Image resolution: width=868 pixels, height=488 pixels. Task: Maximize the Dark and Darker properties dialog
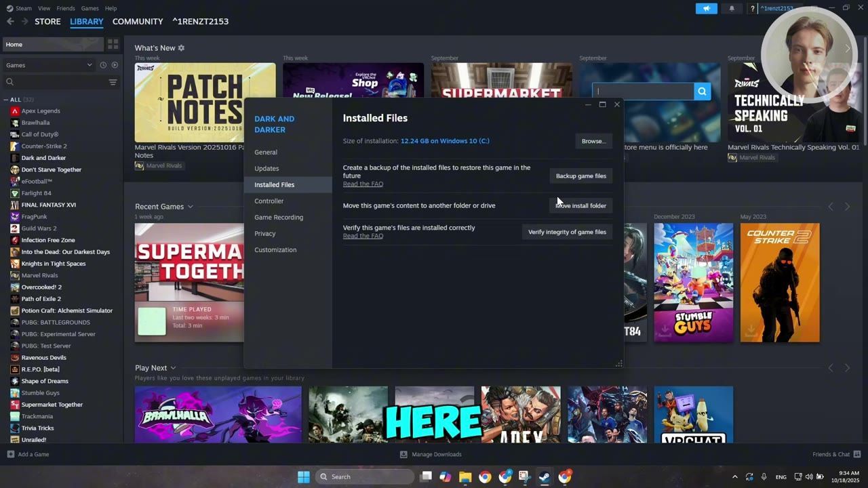(602, 104)
